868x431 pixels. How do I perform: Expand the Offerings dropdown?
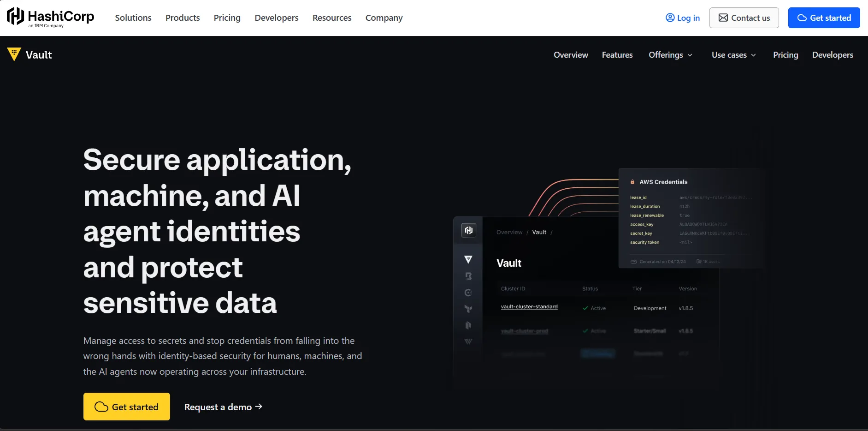(670, 54)
